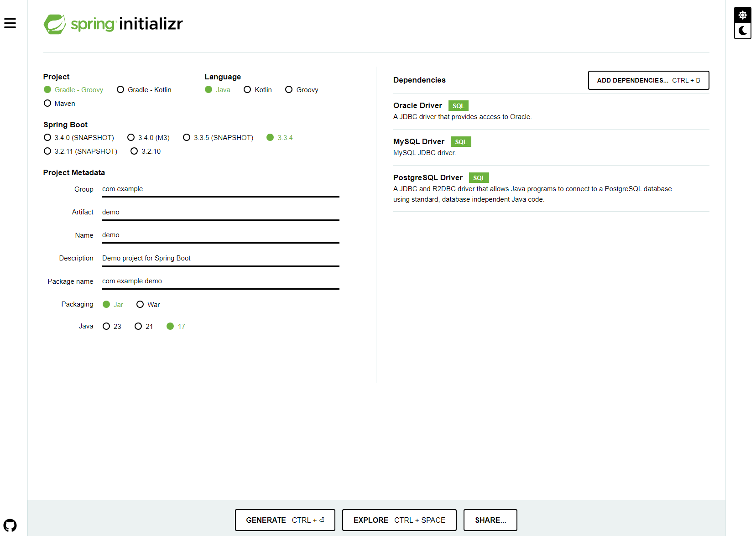
Task: Click the SQL tag beside Oracle Driver
Action: click(459, 106)
